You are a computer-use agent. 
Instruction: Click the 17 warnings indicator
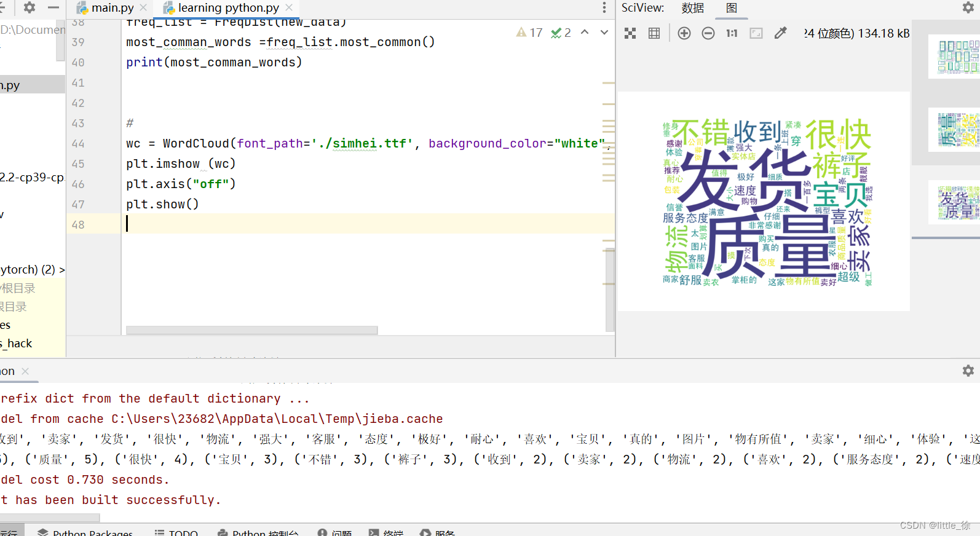[529, 33]
